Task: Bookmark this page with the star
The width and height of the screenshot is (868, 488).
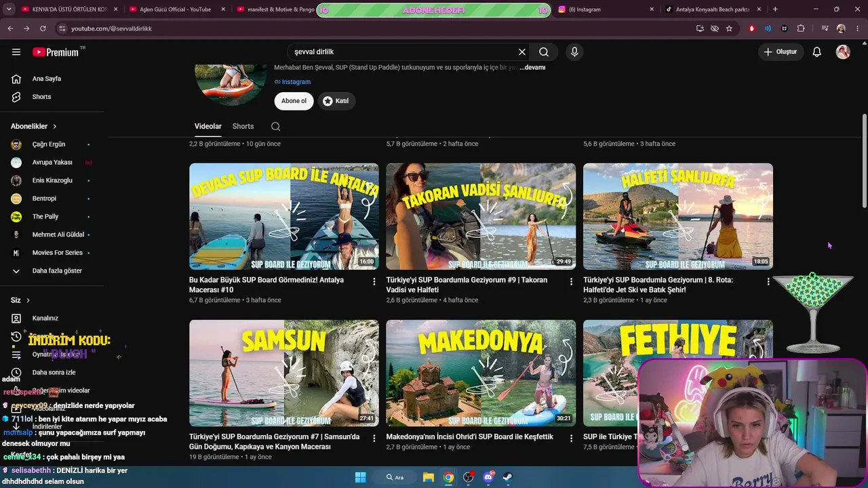Action: pos(729,28)
